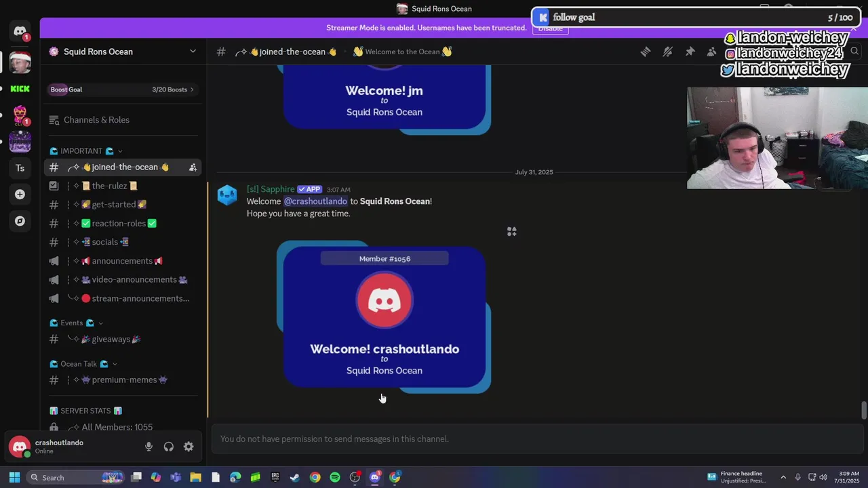Click the crashoutlando user panel avatar
868x488 pixels.
pyautogui.click(x=20, y=447)
